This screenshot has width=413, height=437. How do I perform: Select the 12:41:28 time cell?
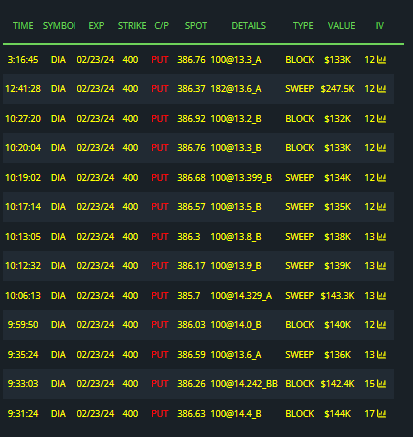pos(23,89)
